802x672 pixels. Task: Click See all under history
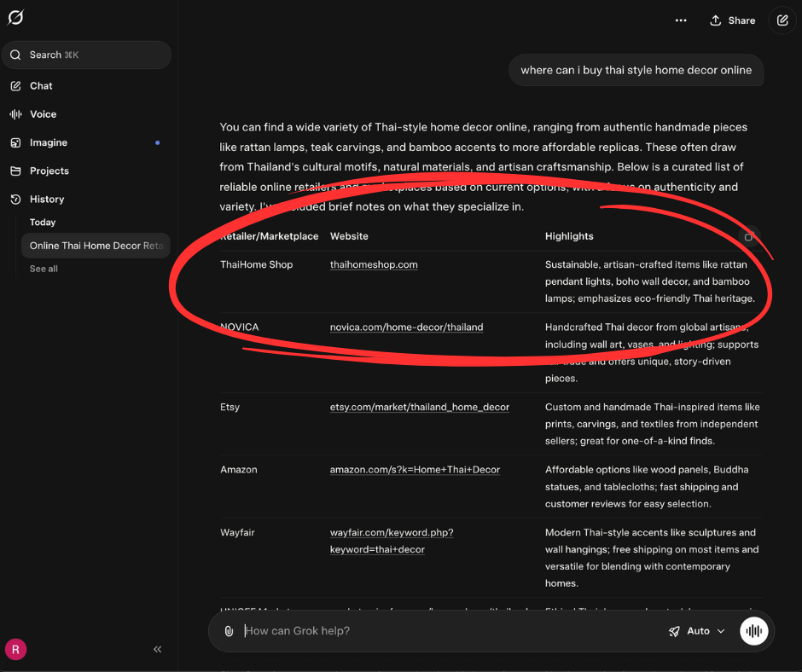click(44, 269)
